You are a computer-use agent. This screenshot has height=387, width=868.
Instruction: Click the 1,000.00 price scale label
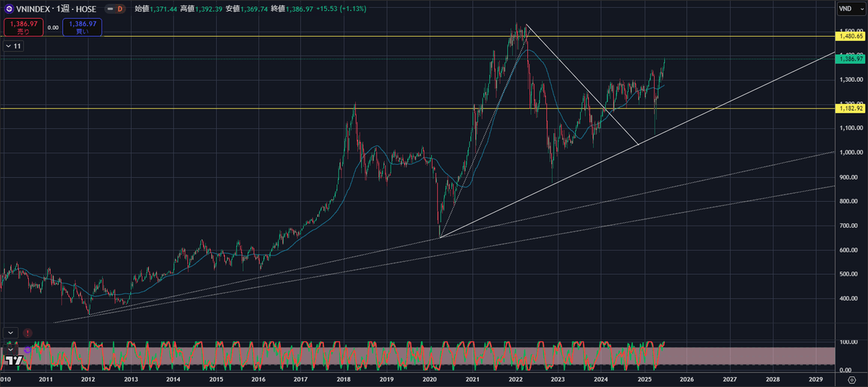(851, 153)
